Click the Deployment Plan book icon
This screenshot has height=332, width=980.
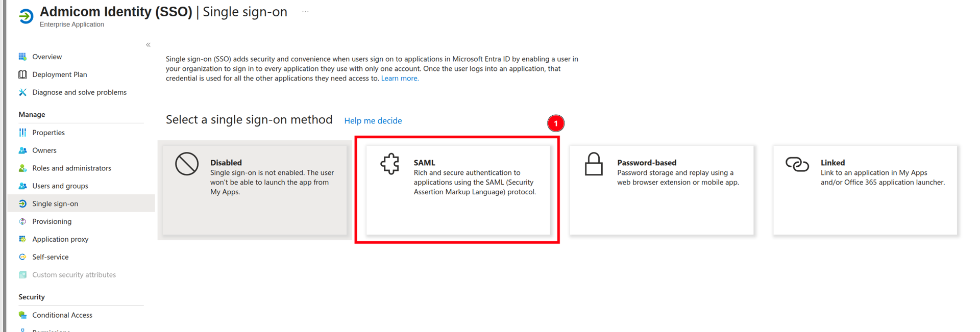(x=22, y=74)
